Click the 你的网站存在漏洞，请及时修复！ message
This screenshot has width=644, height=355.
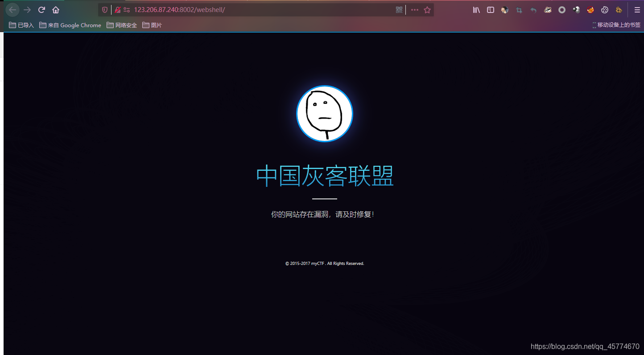(x=322, y=215)
